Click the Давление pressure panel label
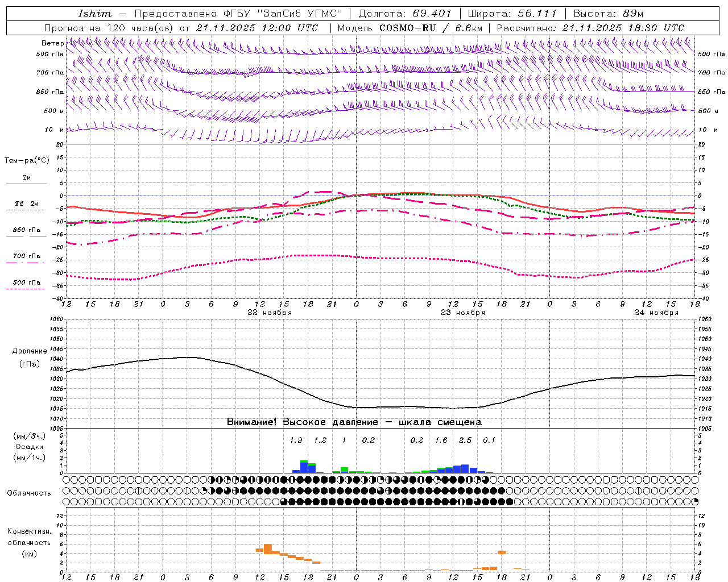Image resolution: width=728 pixels, height=582 pixels. pyautogui.click(x=29, y=351)
